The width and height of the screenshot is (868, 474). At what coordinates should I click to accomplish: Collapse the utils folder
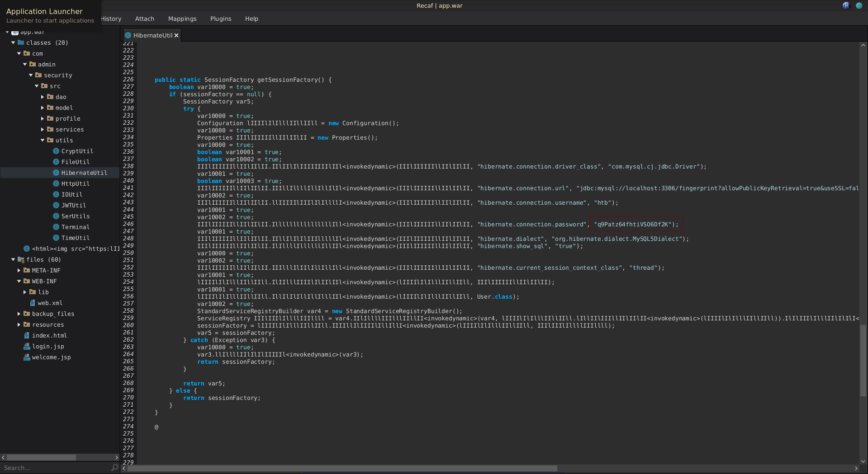point(43,141)
